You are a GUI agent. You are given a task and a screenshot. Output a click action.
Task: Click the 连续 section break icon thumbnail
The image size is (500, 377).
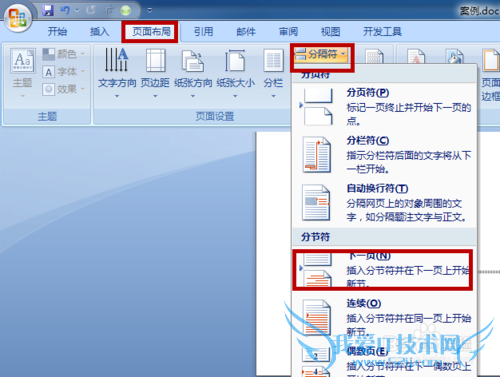tap(316, 317)
